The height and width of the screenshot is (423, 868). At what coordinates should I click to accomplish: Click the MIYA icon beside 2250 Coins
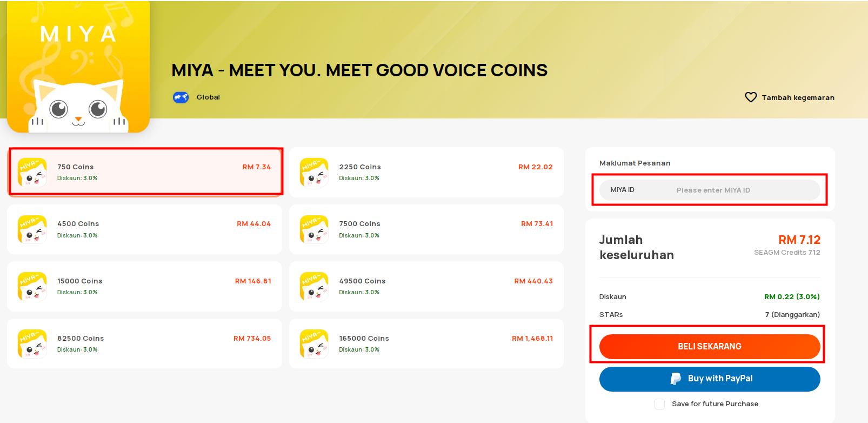click(314, 172)
